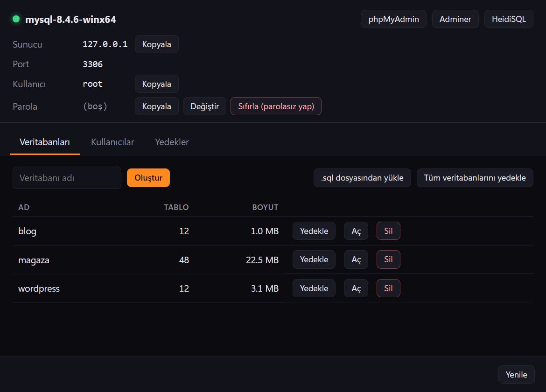This screenshot has width=546, height=392.
Task: Click the 48 table count
Action: pyautogui.click(x=184, y=260)
